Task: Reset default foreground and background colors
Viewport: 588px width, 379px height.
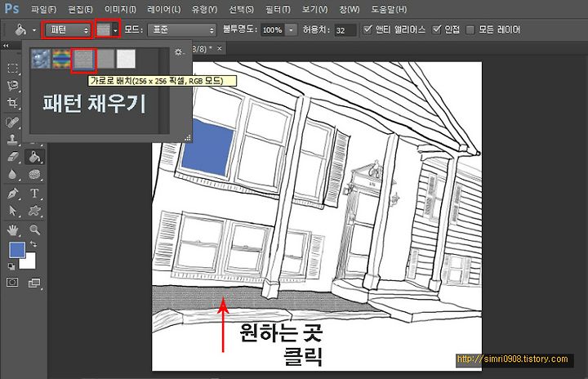Action: tap(11, 266)
